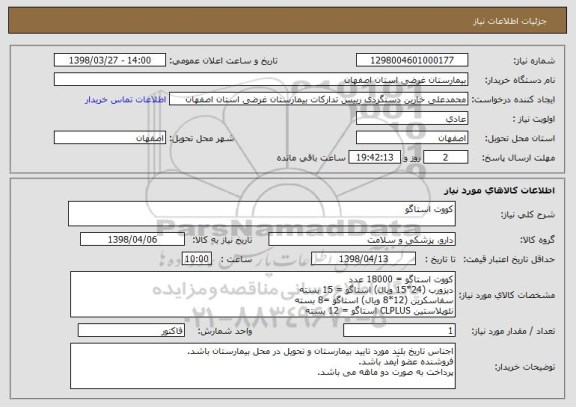576x407 pixels.
Task: Click the time field showing 10:00
Action: tap(197, 259)
